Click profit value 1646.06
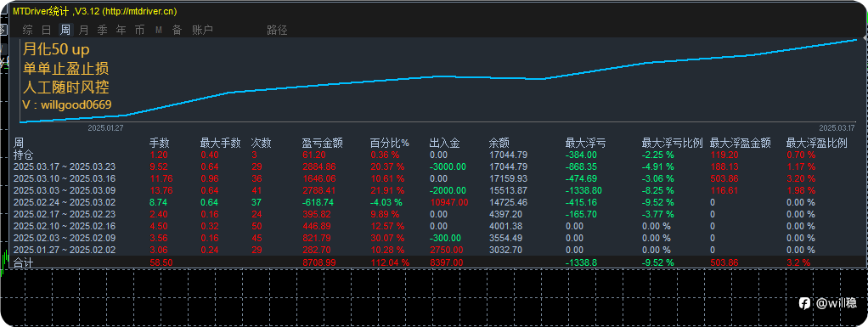 pos(318,178)
